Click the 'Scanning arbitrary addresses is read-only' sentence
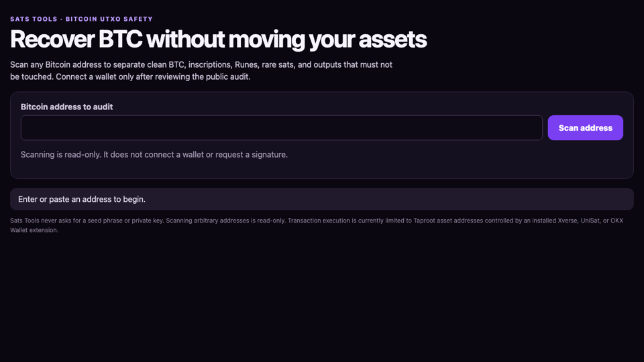Screen dimensions: 644x362 point(225,221)
